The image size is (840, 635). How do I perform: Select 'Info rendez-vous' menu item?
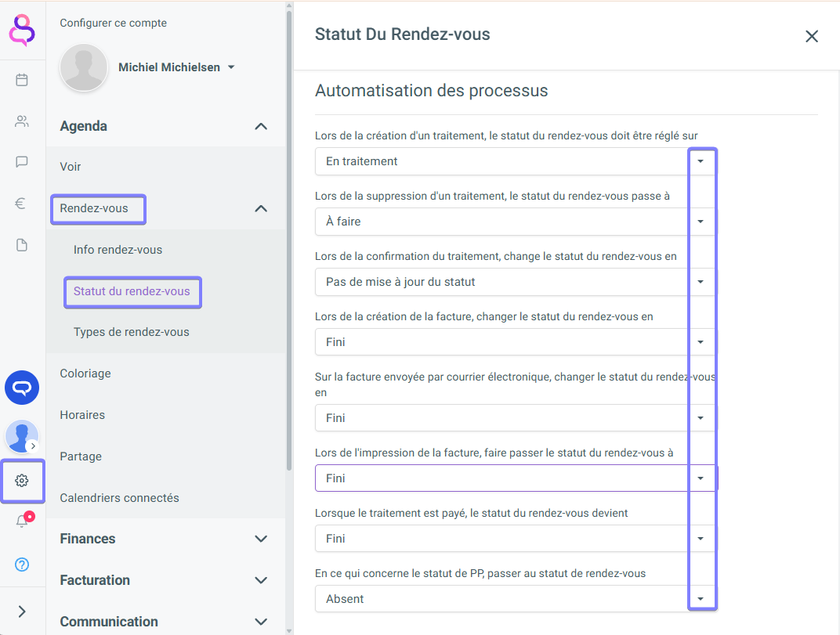coord(118,250)
